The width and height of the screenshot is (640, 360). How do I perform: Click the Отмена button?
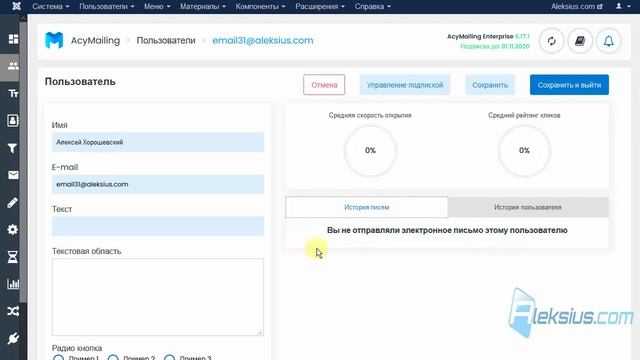click(324, 85)
